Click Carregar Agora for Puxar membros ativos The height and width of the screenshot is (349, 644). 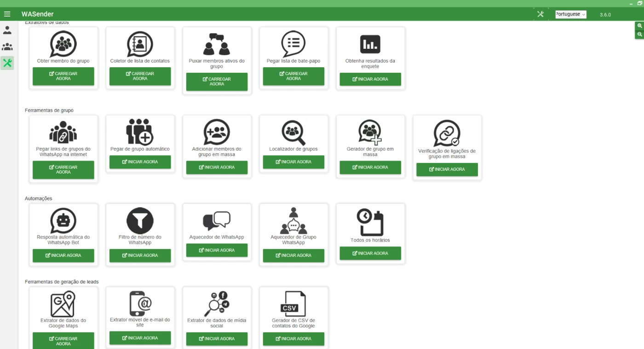217,82
